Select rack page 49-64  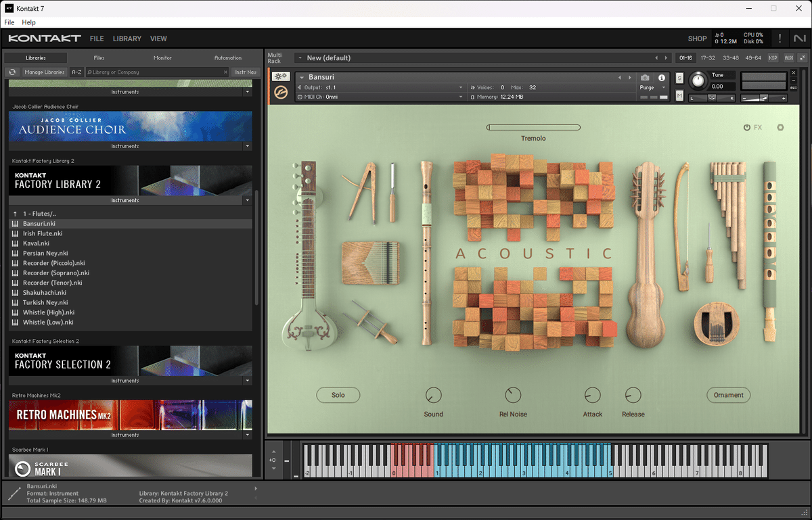(x=753, y=58)
